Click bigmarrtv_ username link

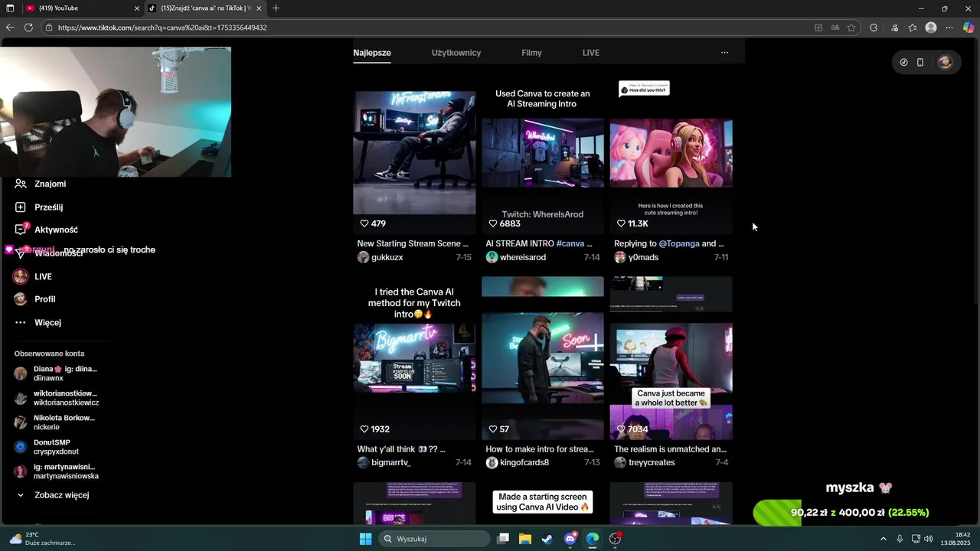[x=391, y=463]
